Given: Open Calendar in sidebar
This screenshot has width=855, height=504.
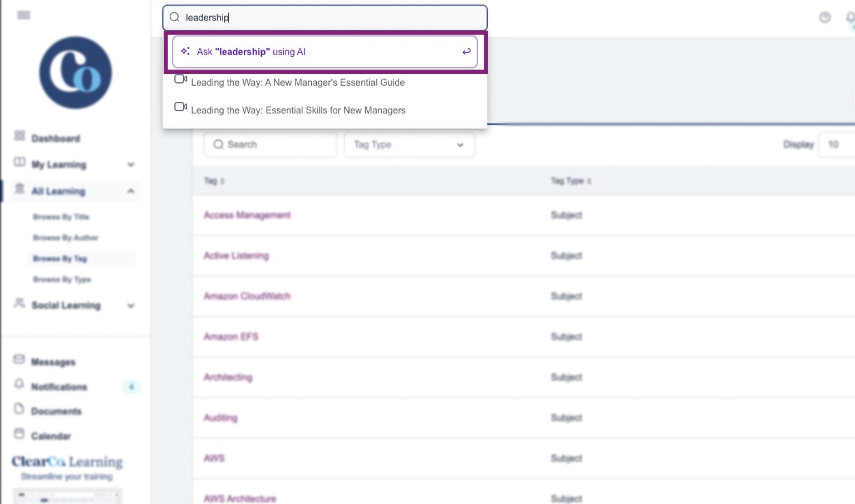Looking at the screenshot, I should click(x=51, y=436).
